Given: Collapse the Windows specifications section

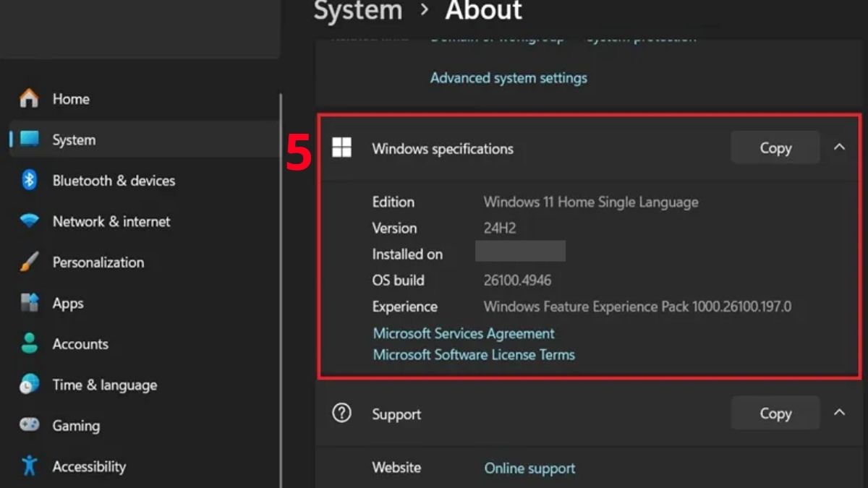Looking at the screenshot, I should pyautogui.click(x=839, y=147).
